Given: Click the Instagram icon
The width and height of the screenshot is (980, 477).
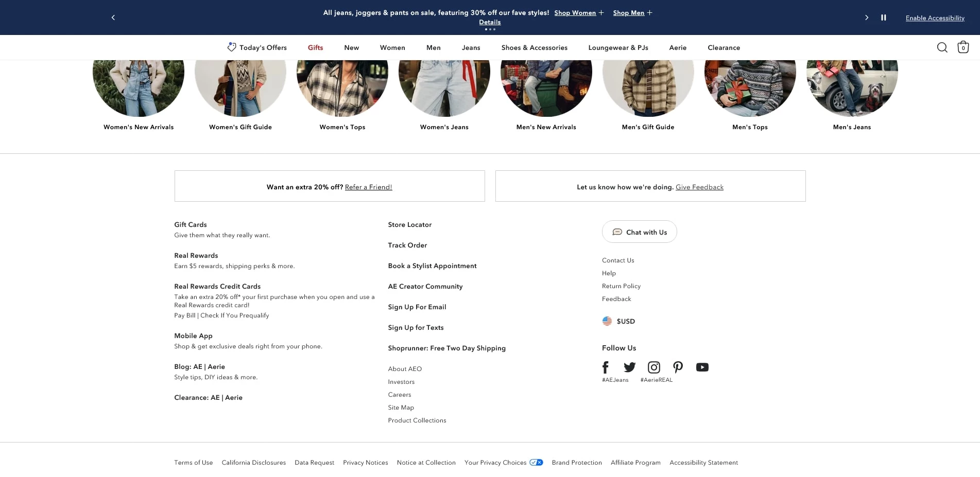Looking at the screenshot, I should point(654,367).
